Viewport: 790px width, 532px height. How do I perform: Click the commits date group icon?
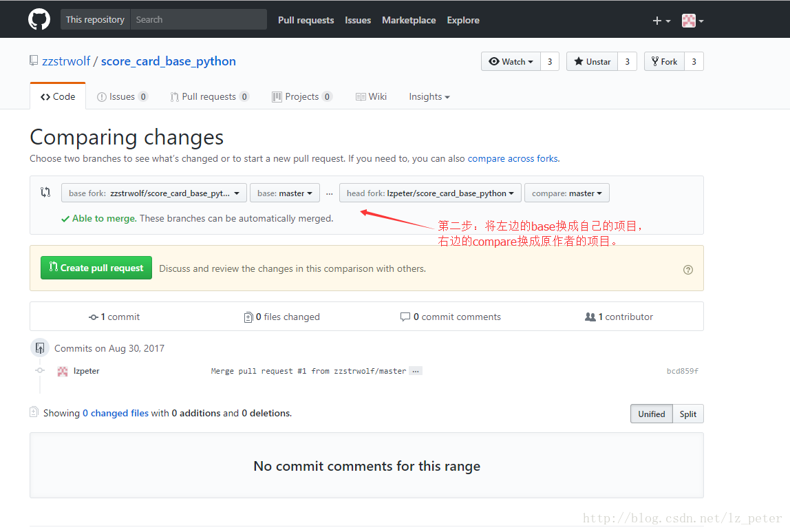[40, 348]
